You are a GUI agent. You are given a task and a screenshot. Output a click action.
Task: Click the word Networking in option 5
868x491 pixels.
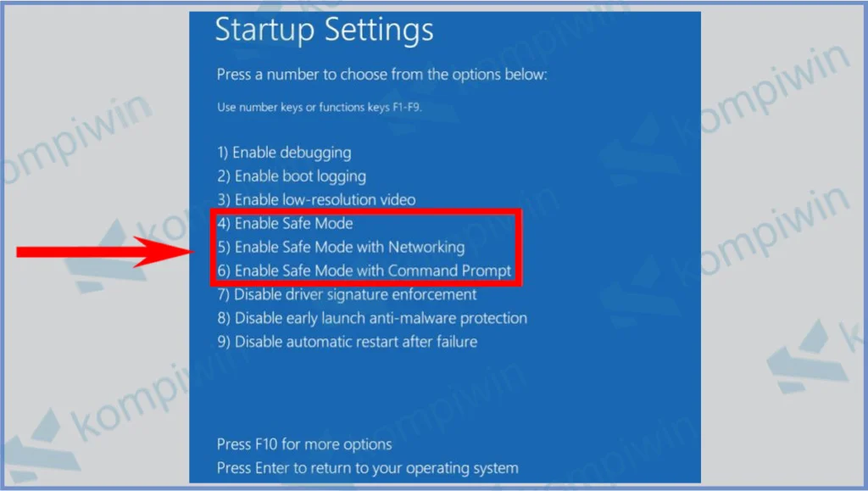click(x=426, y=248)
